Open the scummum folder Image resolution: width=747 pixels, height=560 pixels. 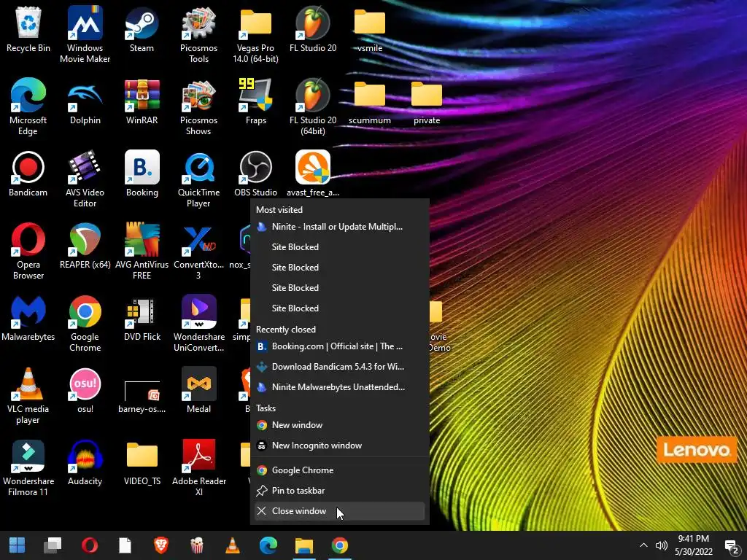[x=370, y=102]
